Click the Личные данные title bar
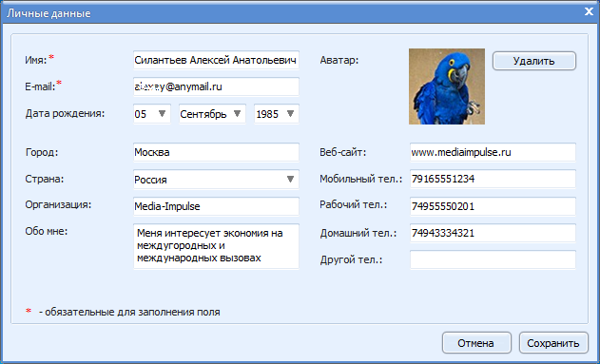 point(291,12)
